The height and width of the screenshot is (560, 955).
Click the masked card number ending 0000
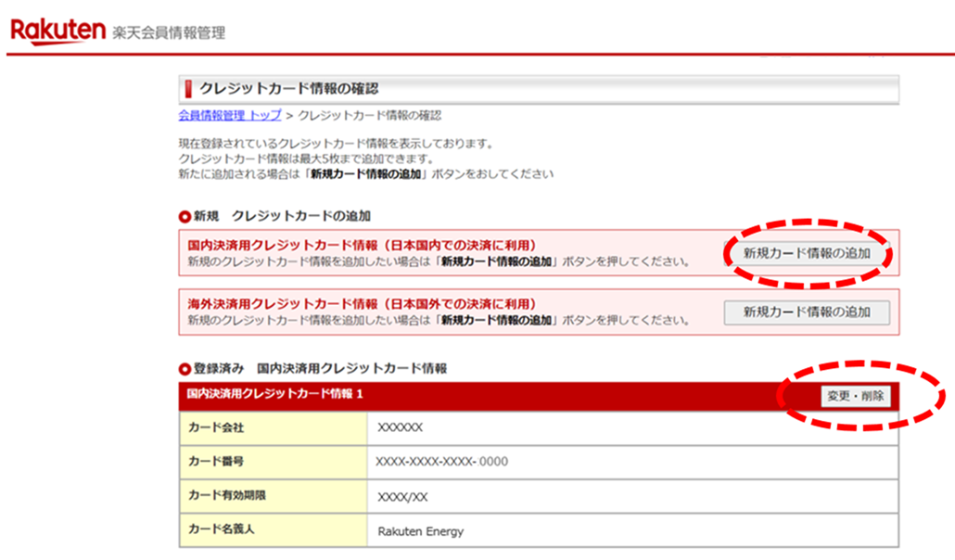tap(442, 462)
